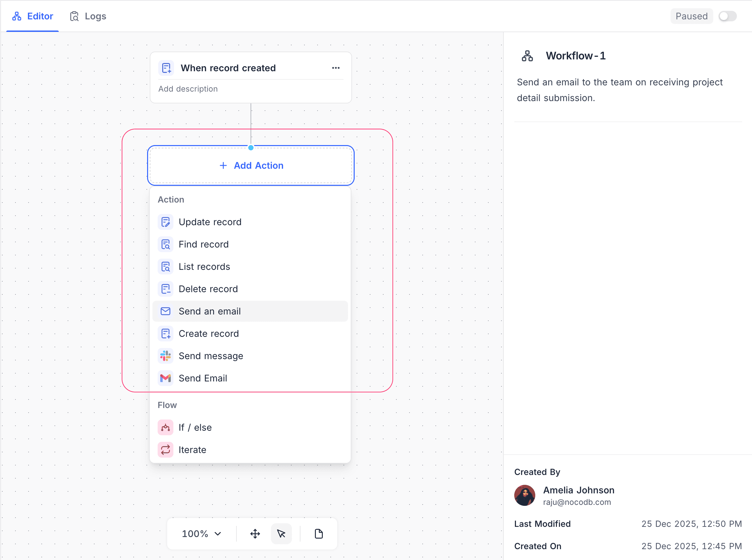
Task: Click the If / else branch icon
Action: click(x=166, y=427)
